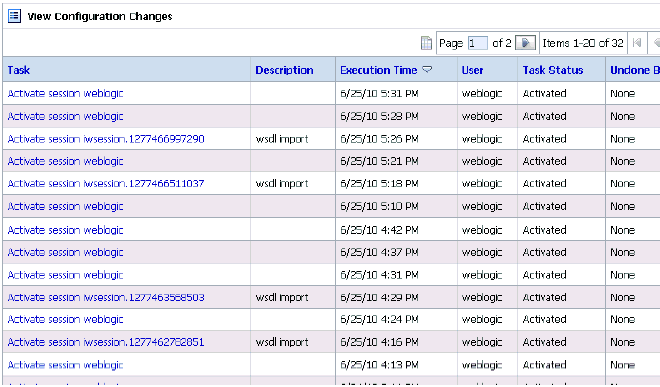Click 'wsdl import' in the 4:16 PM row
Screen dimensions: 660x387
282,342
